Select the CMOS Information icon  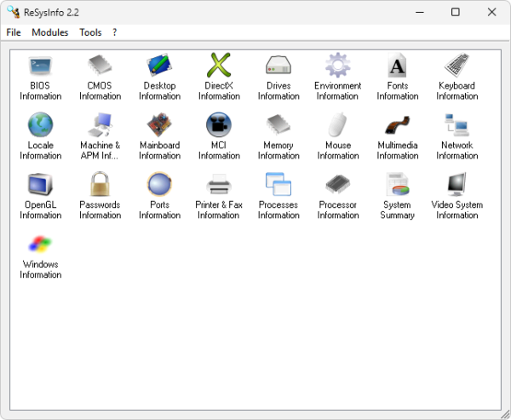pos(100,66)
